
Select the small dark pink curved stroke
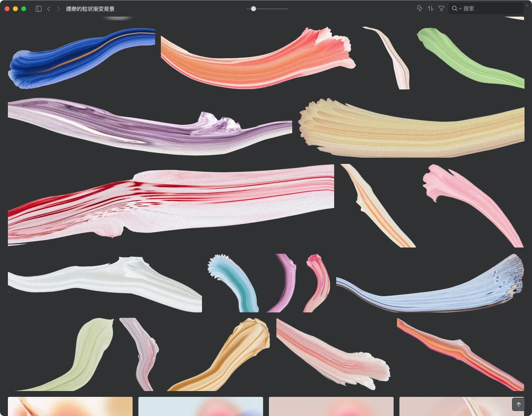coord(317,283)
